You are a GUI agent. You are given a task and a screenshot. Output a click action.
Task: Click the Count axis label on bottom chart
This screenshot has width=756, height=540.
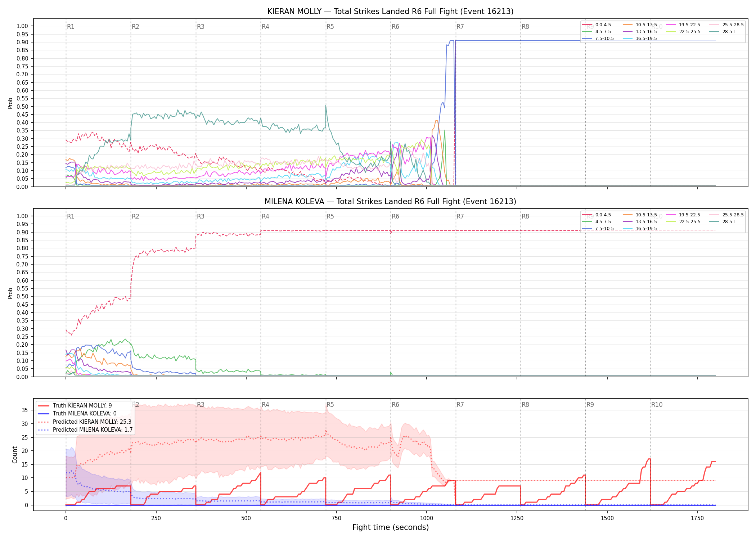click(15, 455)
